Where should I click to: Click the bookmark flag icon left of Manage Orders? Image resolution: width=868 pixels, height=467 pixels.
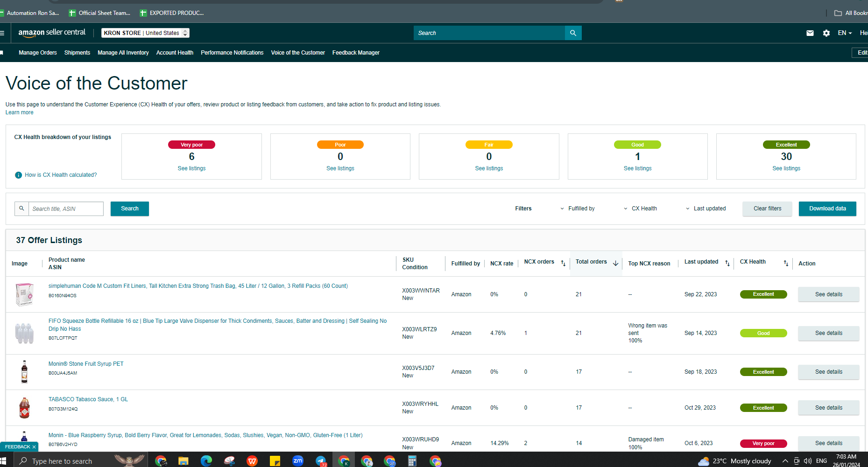click(2, 53)
